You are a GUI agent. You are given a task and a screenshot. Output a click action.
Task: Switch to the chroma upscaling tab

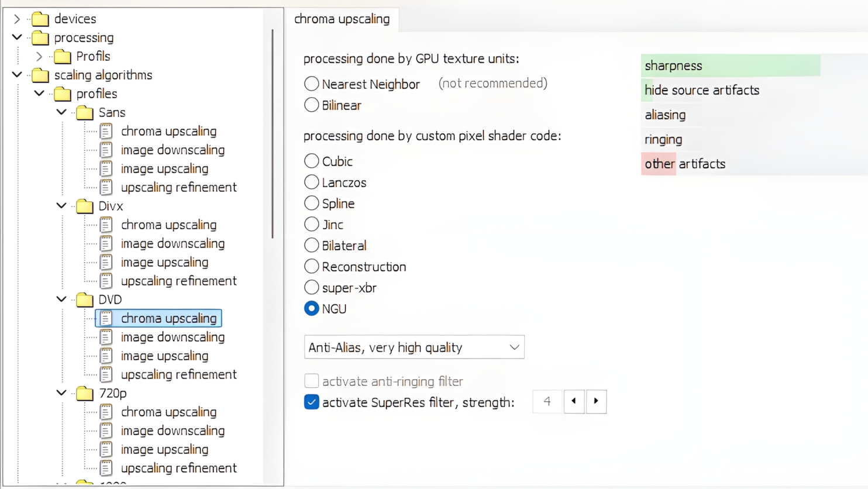[342, 19]
